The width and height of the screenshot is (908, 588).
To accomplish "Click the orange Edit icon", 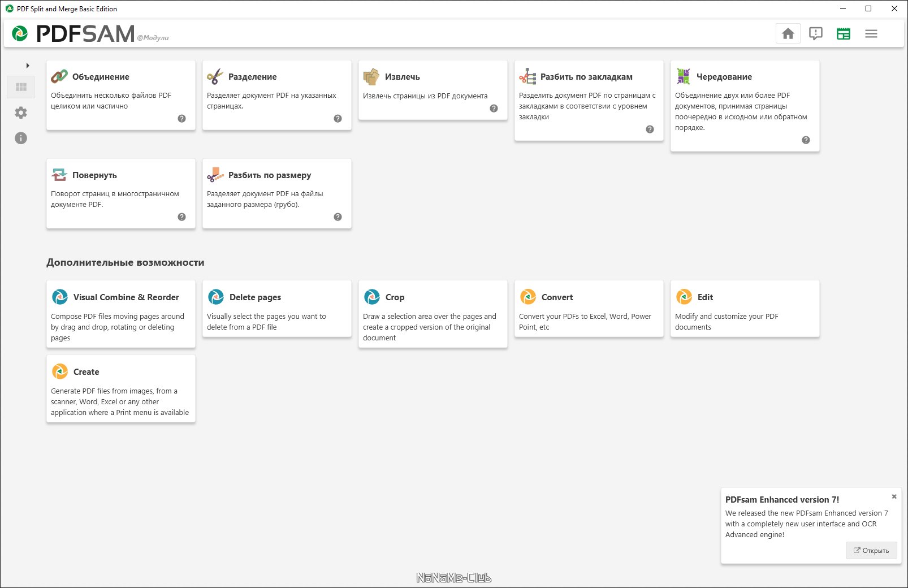I will click(x=684, y=297).
